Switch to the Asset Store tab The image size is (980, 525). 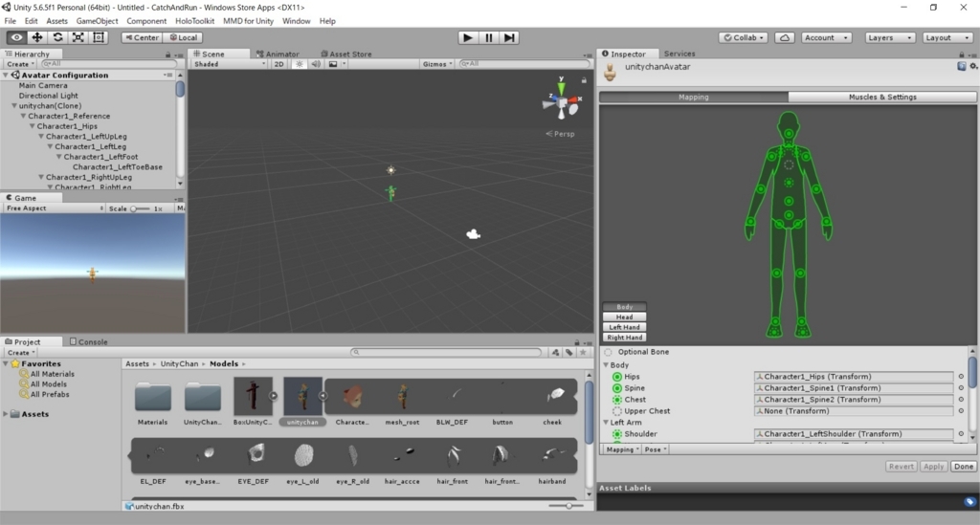point(345,55)
